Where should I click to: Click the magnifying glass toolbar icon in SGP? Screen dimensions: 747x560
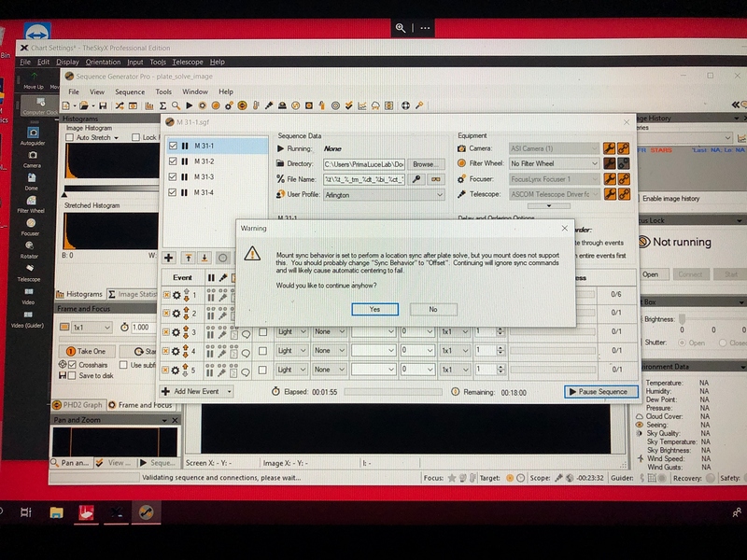[x=176, y=105]
